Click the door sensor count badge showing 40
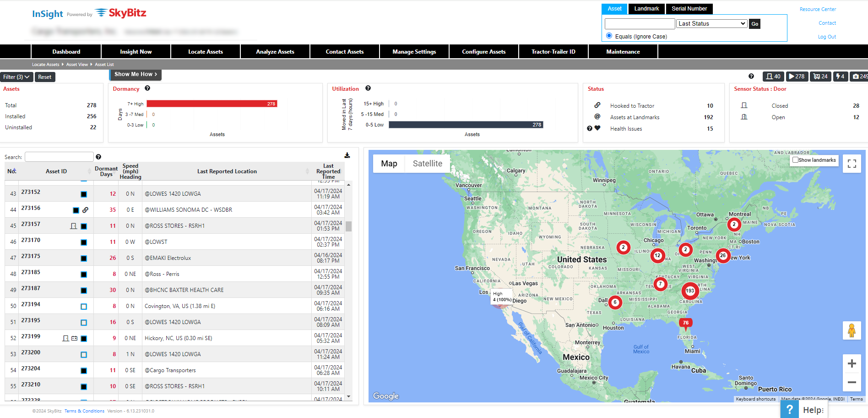Viewport: 868px width, 418px height. [x=773, y=77]
